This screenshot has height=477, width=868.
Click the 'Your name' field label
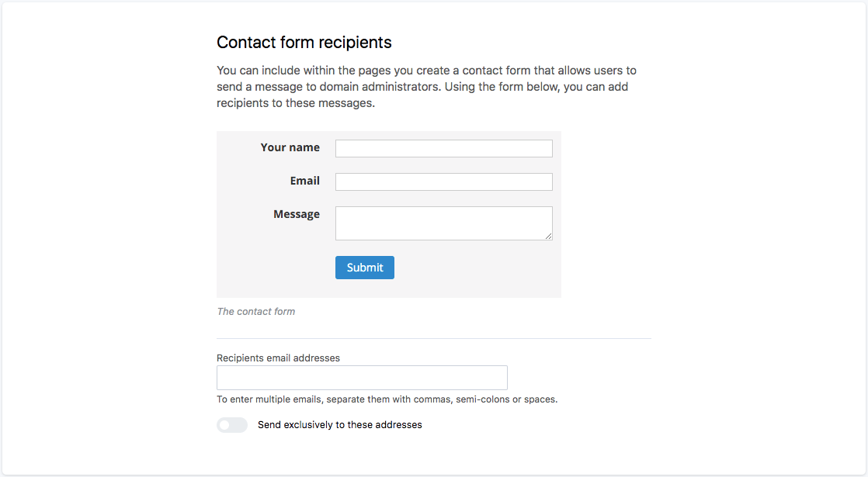pyautogui.click(x=290, y=147)
